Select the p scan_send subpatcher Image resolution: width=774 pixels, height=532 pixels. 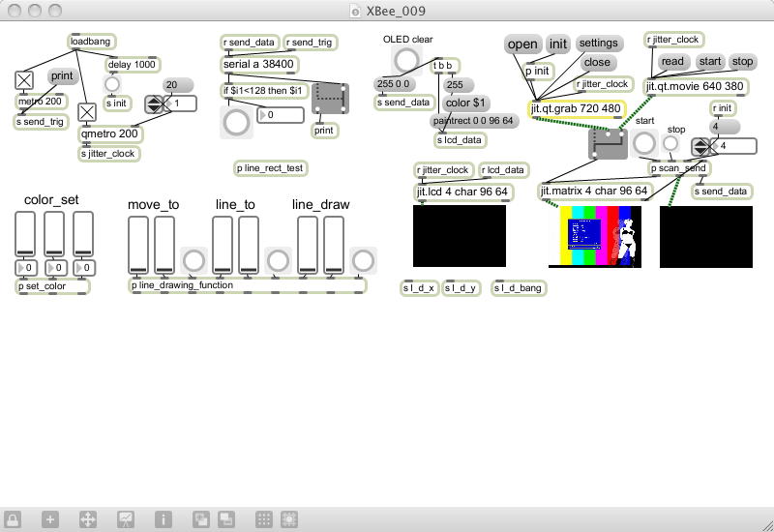click(679, 168)
